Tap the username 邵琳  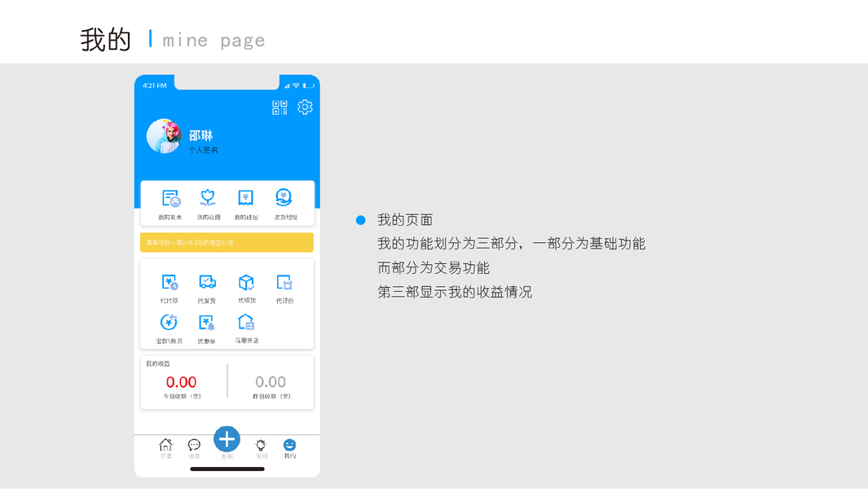200,135
